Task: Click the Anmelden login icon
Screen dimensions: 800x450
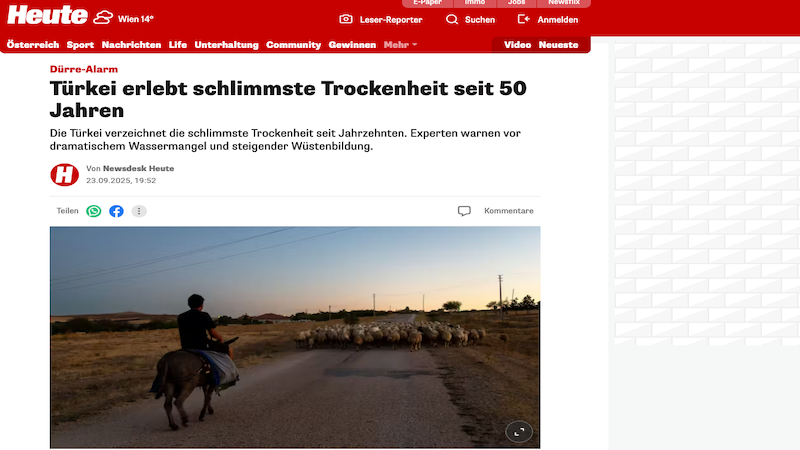Action: [x=523, y=19]
